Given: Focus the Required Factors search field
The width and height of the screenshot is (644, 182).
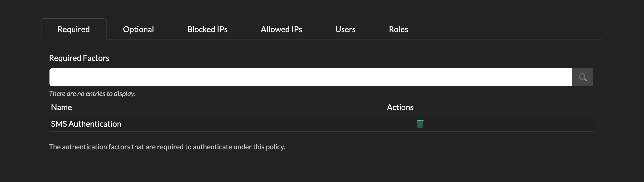Looking at the screenshot, I should 311,77.
